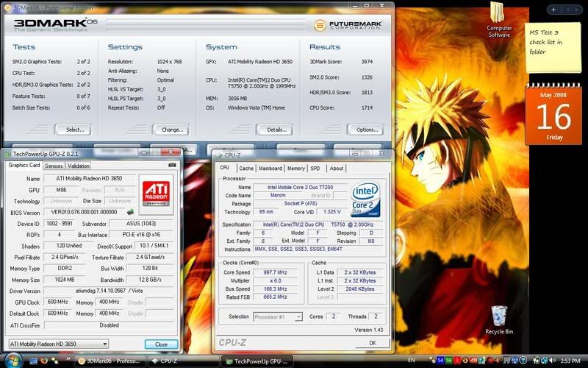Image resolution: width=588 pixels, height=368 pixels.
Task: Click the Core Speed 997.7 MHz value
Action: tap(275, 272)
